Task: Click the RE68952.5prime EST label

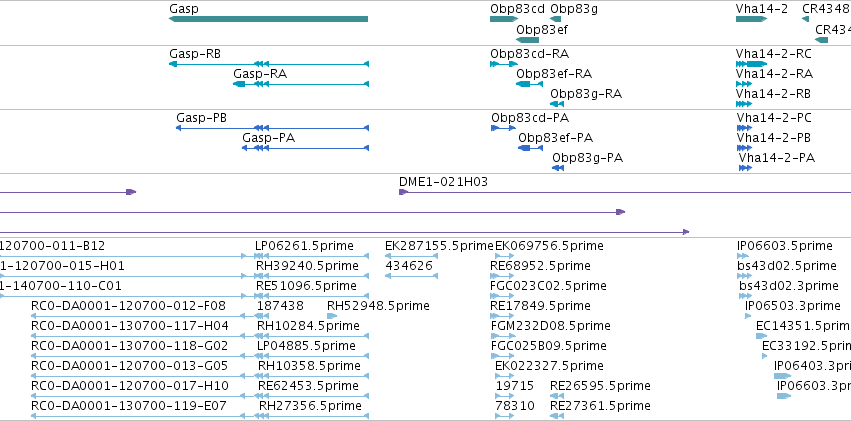Action: pyautogui.click(x=541, y=266)
